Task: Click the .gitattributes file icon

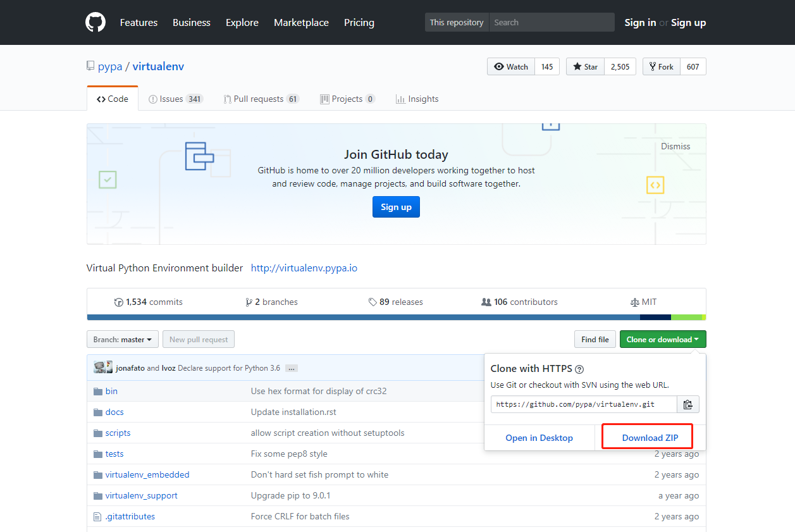Action: point(97,517)
